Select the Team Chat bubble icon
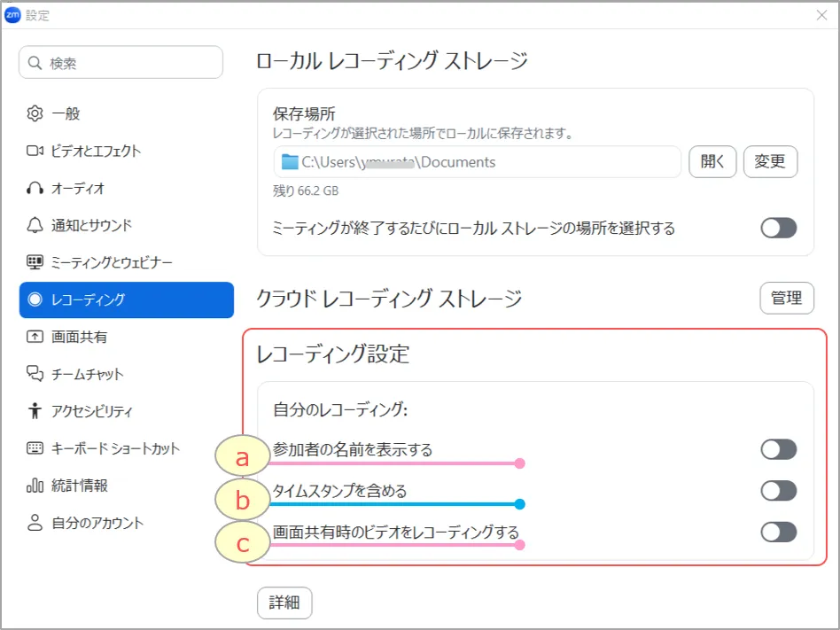 click(x=35, y=374)
